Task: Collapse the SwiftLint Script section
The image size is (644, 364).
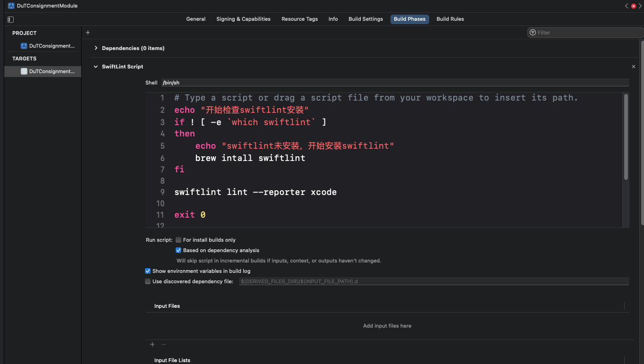Action: coord(96,67)
